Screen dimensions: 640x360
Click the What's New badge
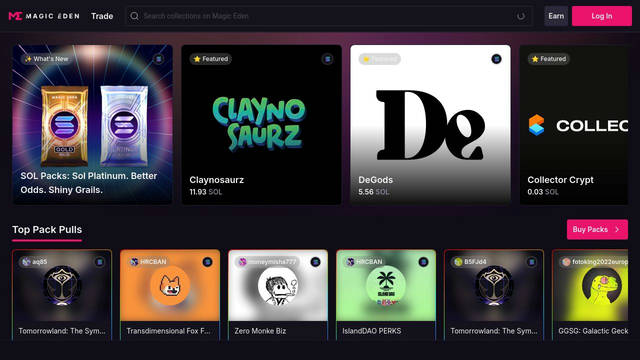pos(47,59)
